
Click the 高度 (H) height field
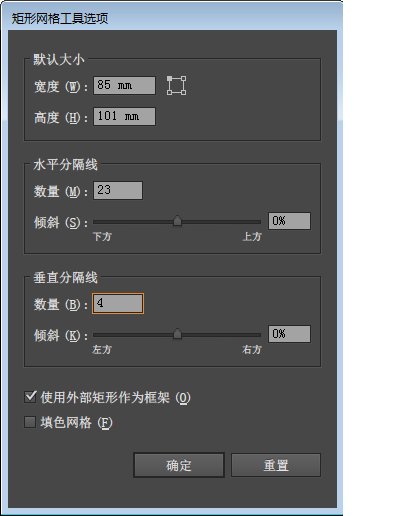click(124, 117)
